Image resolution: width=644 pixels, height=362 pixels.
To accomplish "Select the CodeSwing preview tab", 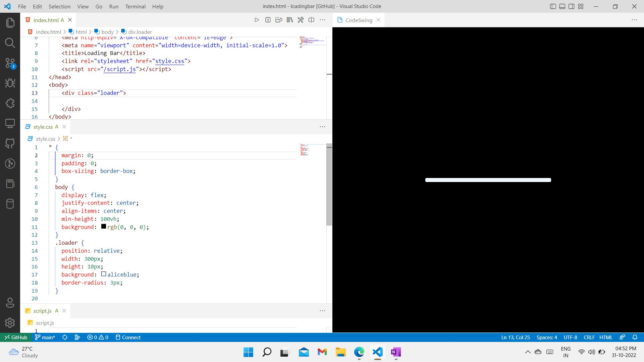I will pos(359,20).
